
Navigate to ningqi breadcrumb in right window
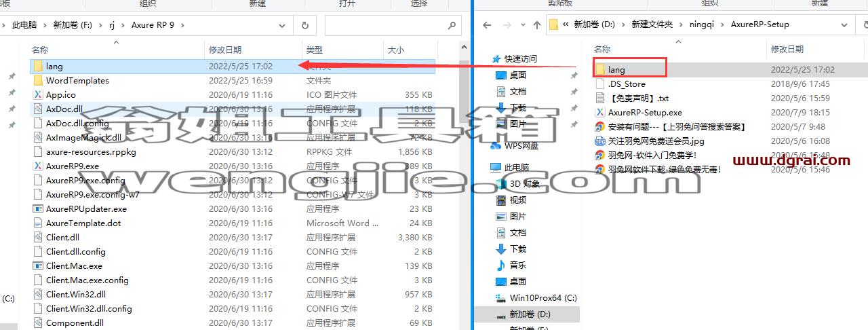click(x=703, y=24)
